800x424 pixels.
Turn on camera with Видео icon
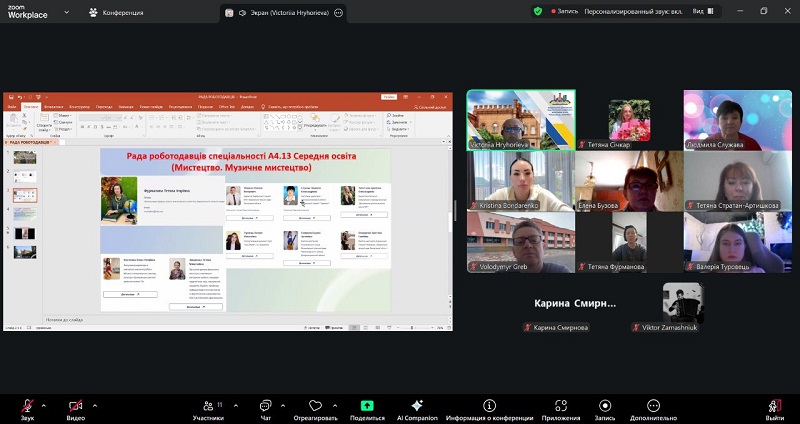pyautogui.click(x=76, y=405)
